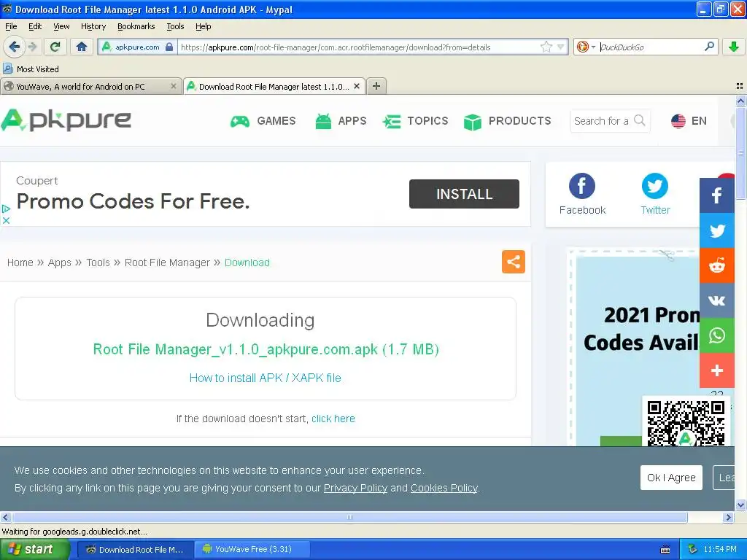Open the Edit menu

pyautogui.click(x=35, y=27)
